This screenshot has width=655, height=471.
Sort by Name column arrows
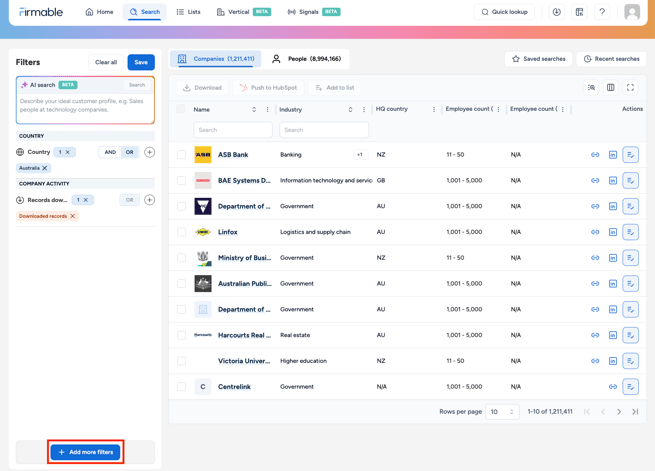click(x=254, y=109)
